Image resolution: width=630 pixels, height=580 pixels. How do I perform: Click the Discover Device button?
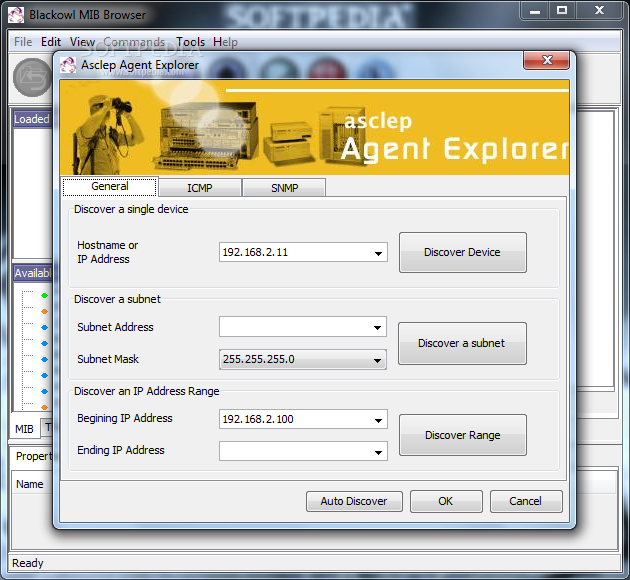(462, 252)
